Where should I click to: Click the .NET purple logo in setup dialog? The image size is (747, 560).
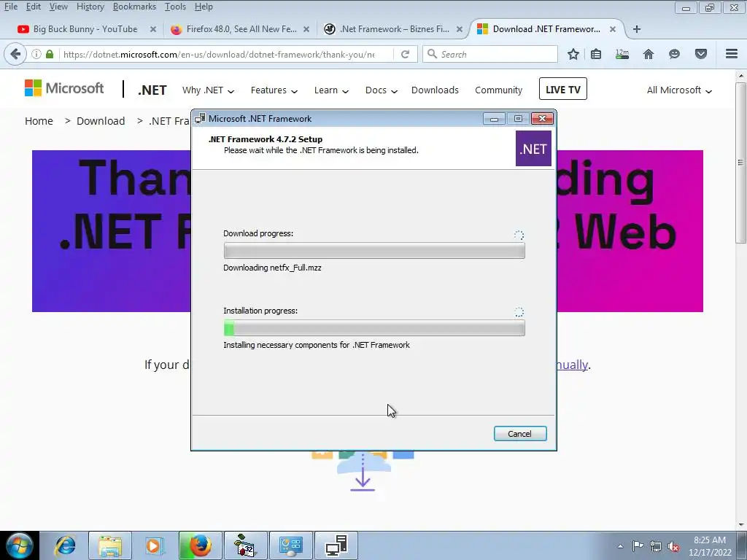tap(533, 149)
